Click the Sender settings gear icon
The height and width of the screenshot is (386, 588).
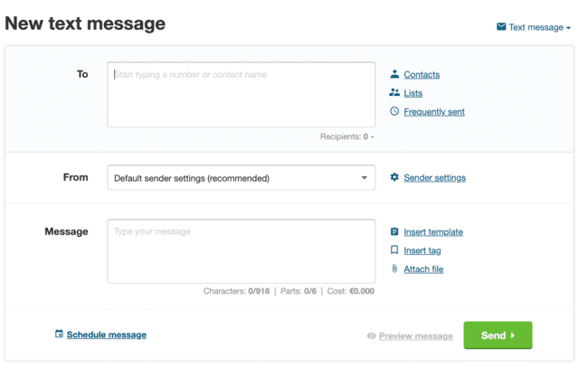point(394,177)
